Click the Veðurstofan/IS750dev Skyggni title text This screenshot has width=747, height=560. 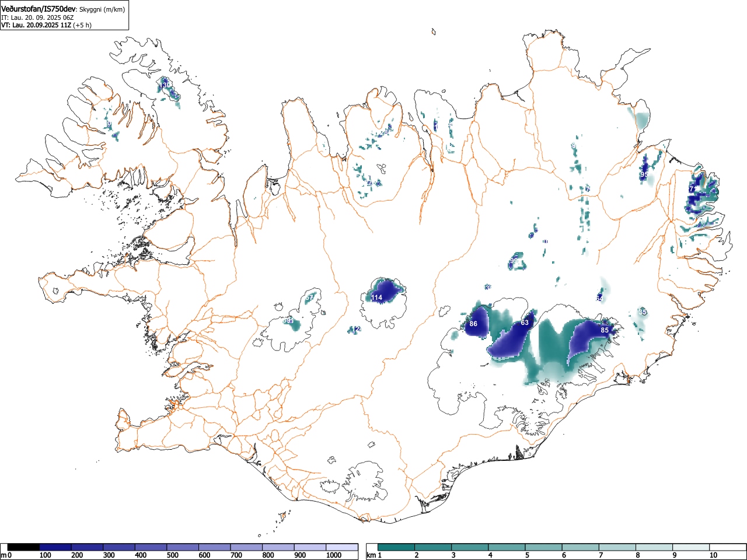(63, 9)
